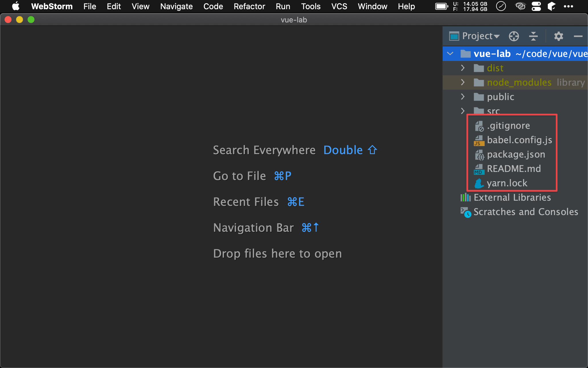Click the Go to File hint text
This screenshot has height=368, width=588.
tap(239, 176)
